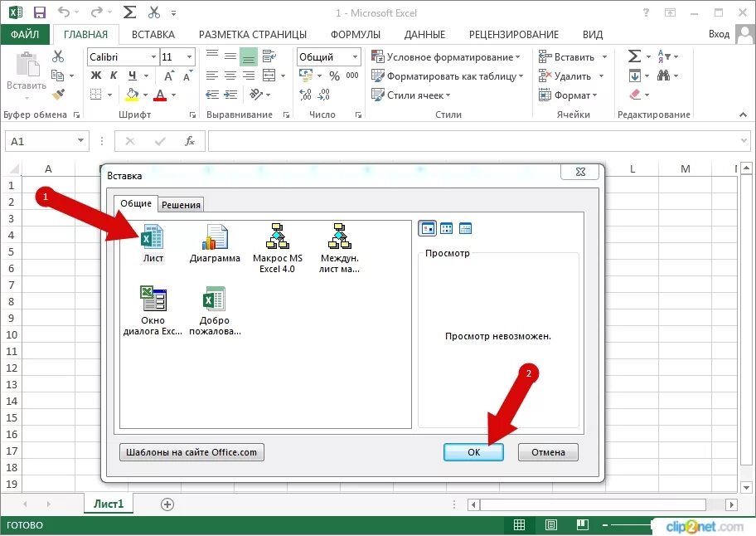Click AutoSum in quick access toolbar
756x536 pixels.
(x=129, y=12)
